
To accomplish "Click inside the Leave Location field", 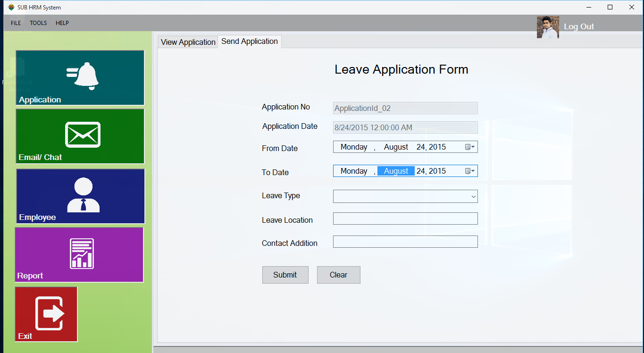I will [405, 219].
